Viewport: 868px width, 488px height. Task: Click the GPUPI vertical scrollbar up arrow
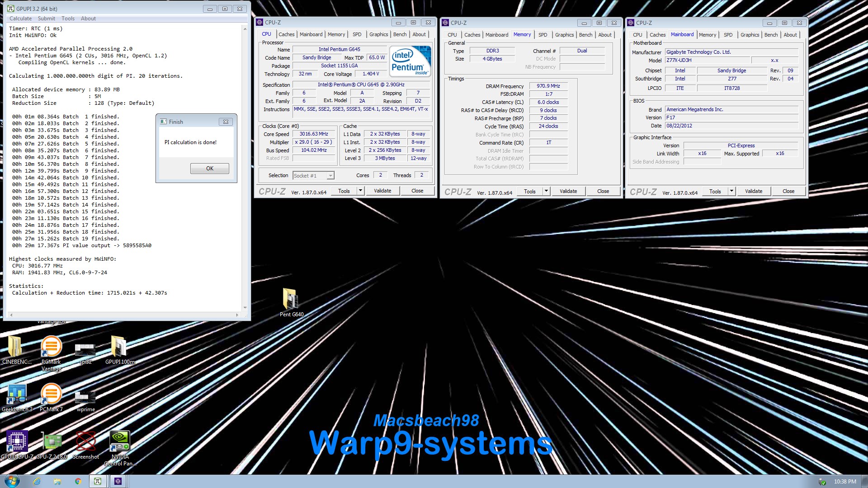(x=245, y=29)
